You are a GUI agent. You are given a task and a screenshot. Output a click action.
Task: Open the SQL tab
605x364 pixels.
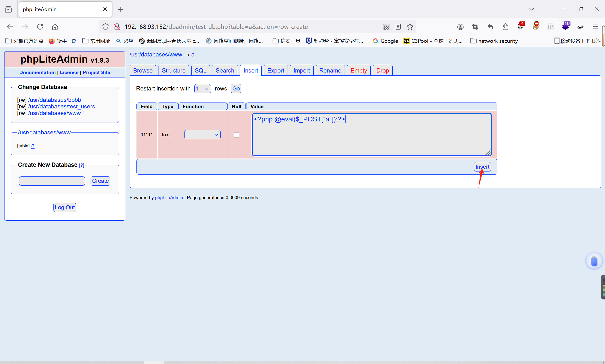tap(200, 71)
